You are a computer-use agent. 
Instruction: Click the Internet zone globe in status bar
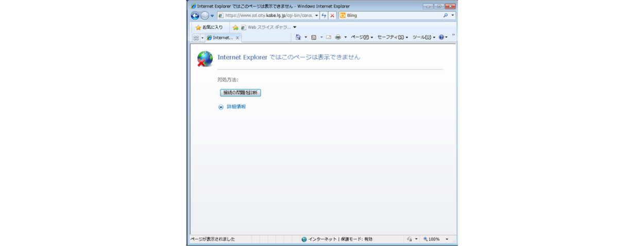point(304,239)
